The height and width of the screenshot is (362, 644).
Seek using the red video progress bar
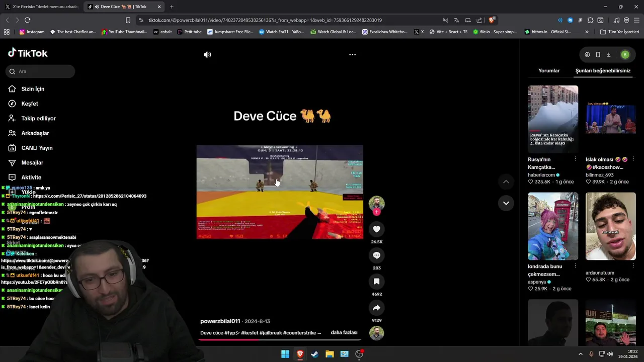pos(280,339)
